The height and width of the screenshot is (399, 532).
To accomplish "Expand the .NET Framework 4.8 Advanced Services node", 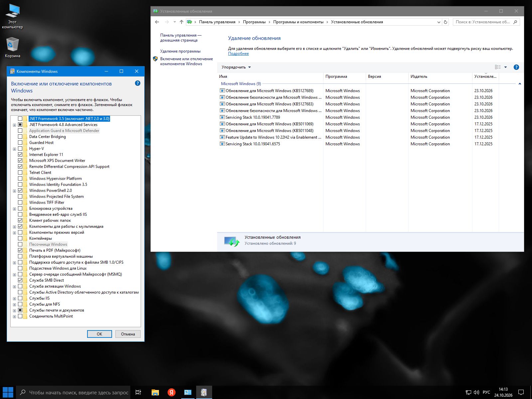I will coord(14,125).
